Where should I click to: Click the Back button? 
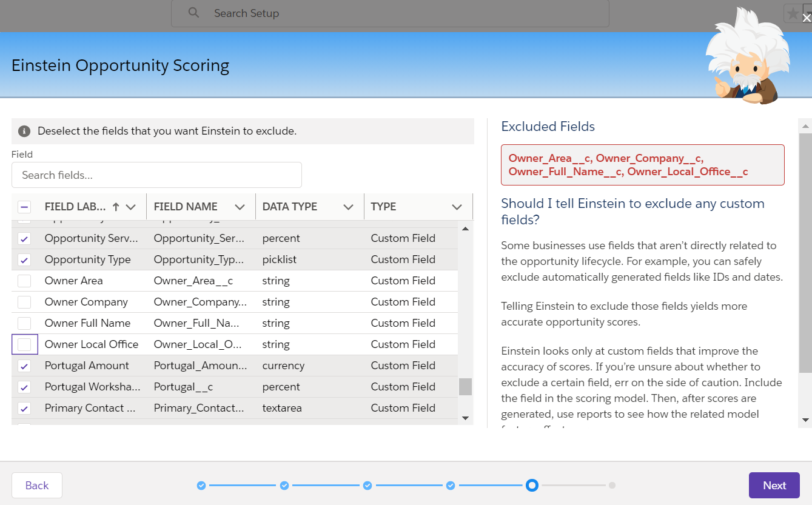pyautogui.click(x=37, y=485)
